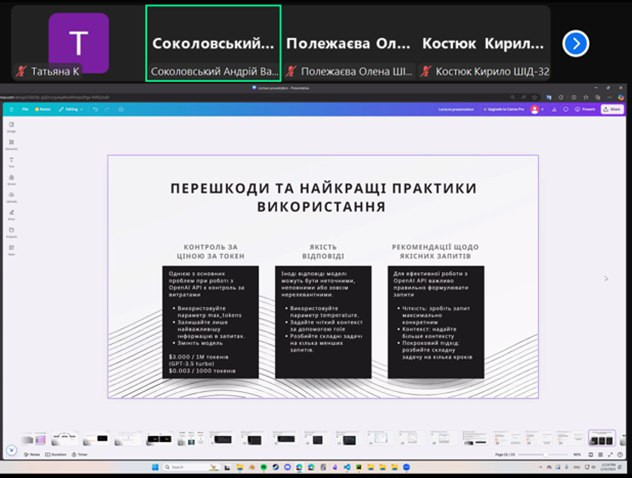Open the Canva user account avatar
632x478 pixels.
(534, 109)
